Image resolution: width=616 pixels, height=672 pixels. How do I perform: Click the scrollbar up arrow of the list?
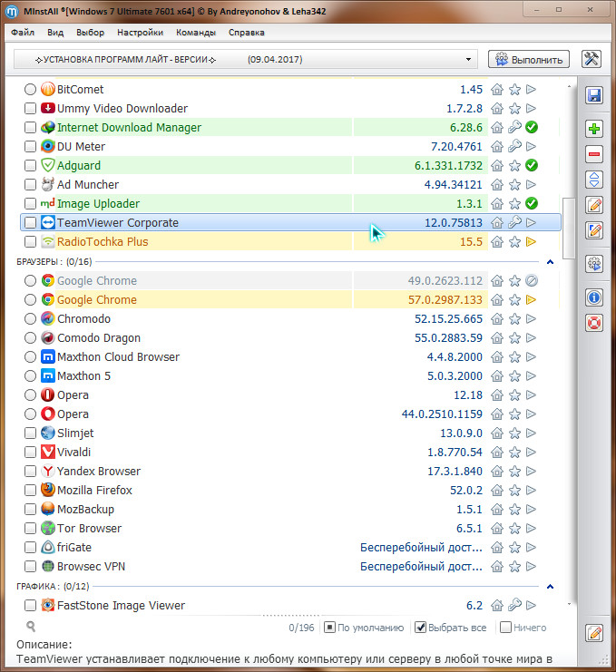point(569,86)
